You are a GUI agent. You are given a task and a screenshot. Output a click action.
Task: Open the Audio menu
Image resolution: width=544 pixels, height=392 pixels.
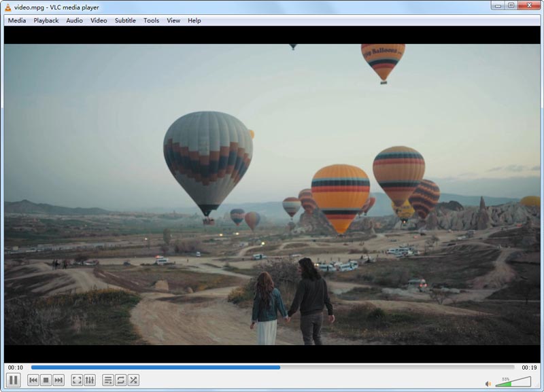click(74, 20)
